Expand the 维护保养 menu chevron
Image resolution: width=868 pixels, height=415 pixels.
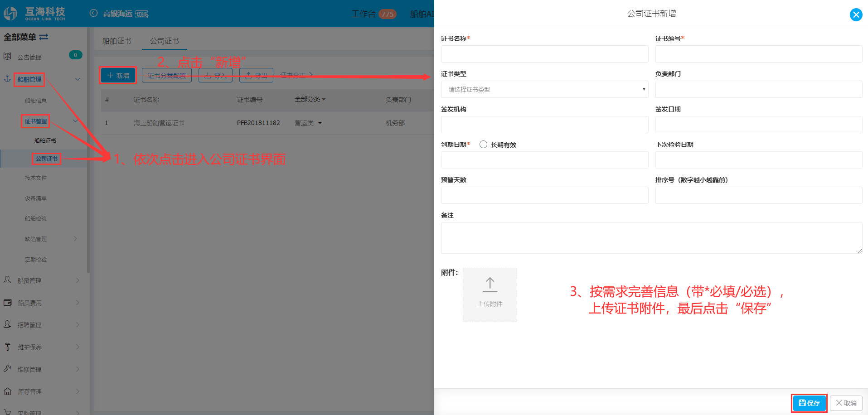click(x=78, y=347)
